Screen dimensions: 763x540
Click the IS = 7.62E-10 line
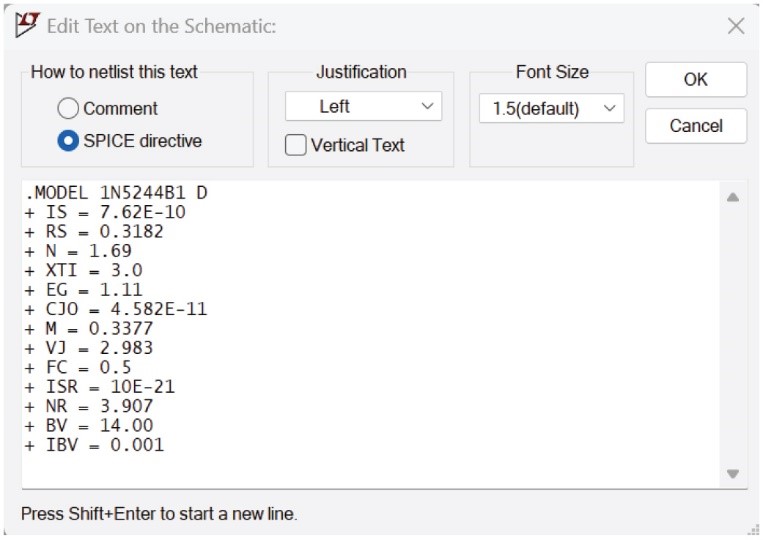pos(105,212)
